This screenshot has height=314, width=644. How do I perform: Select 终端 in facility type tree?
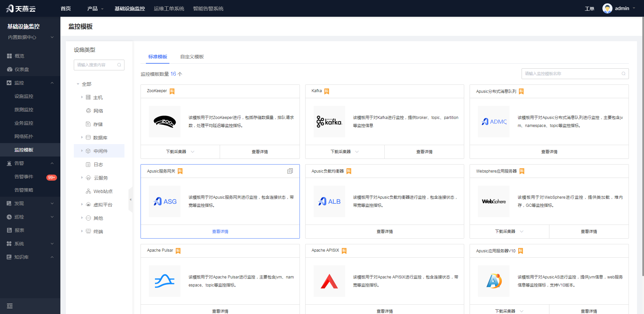pyautogui.click(x=98, y=232)
